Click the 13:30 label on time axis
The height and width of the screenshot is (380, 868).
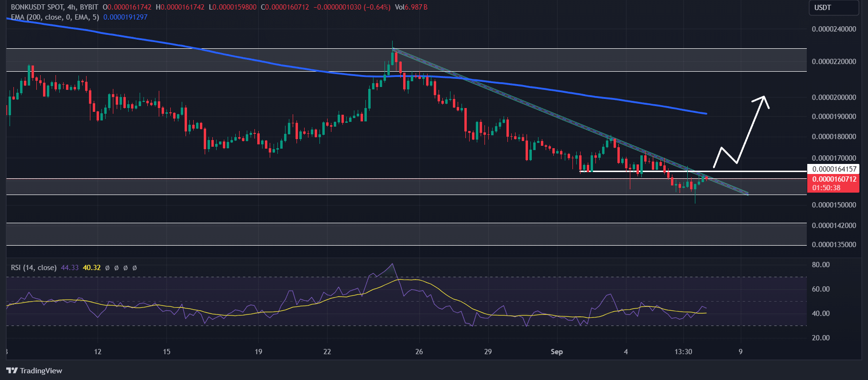pyautogui.click(x=683, y=352)
